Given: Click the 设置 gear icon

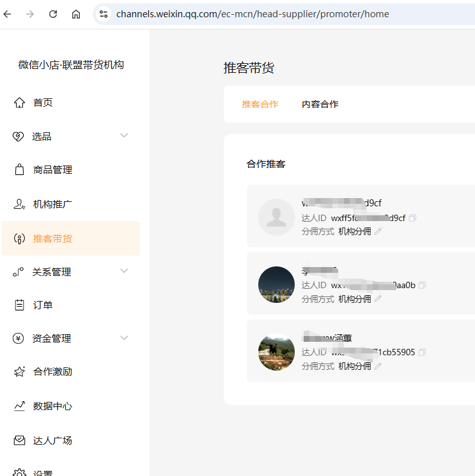Looking at the screenshot, I should pos(19,472).
